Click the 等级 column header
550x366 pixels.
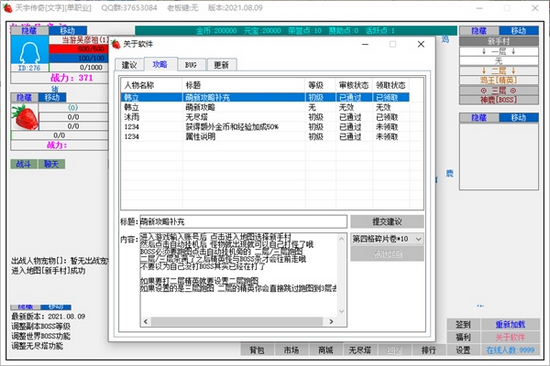(321, 85)
